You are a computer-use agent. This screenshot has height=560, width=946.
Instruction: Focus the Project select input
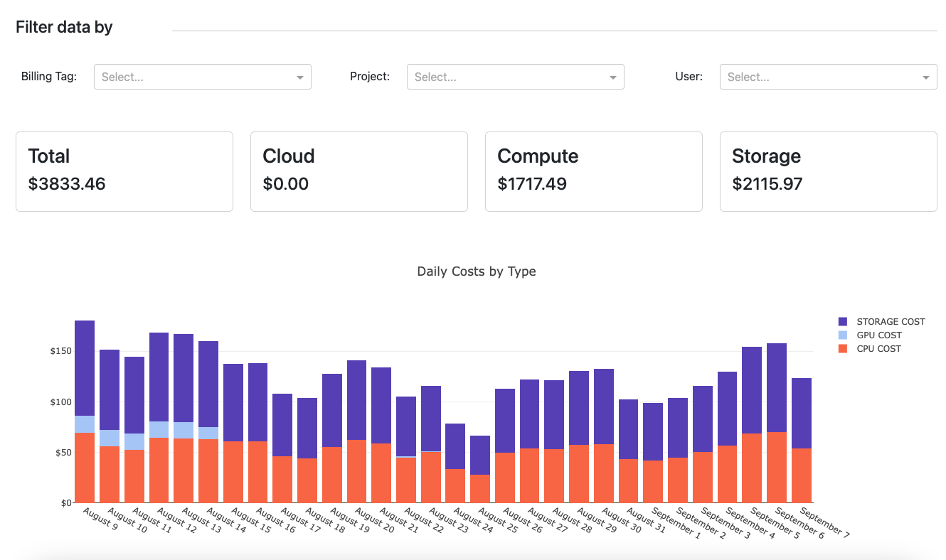pyautogui.click(x=516, y=77)
